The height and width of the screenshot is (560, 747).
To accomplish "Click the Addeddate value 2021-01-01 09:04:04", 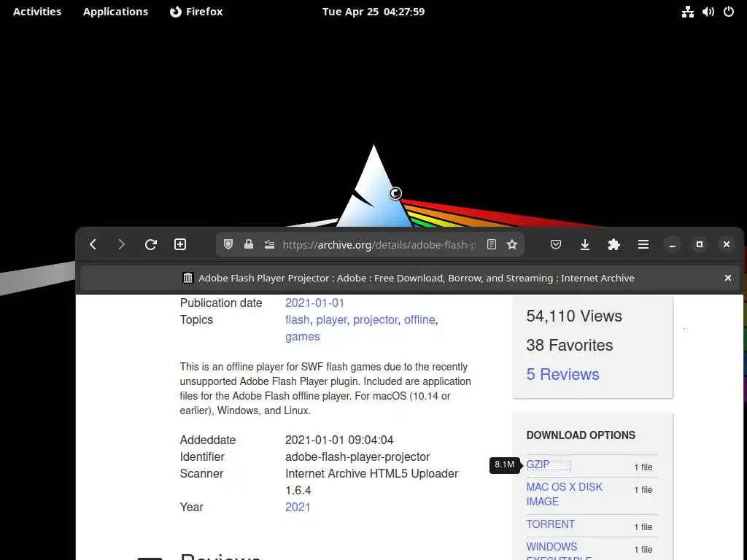I will coord(339,440).
